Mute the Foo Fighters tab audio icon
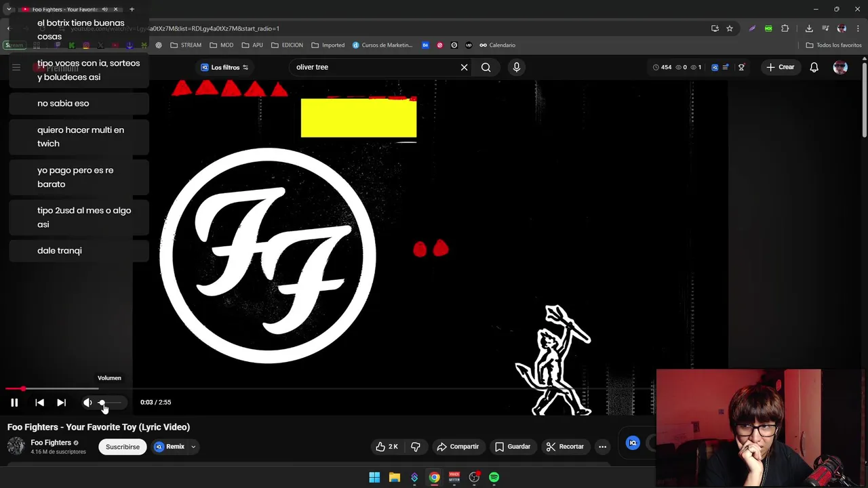 [104, 9]
